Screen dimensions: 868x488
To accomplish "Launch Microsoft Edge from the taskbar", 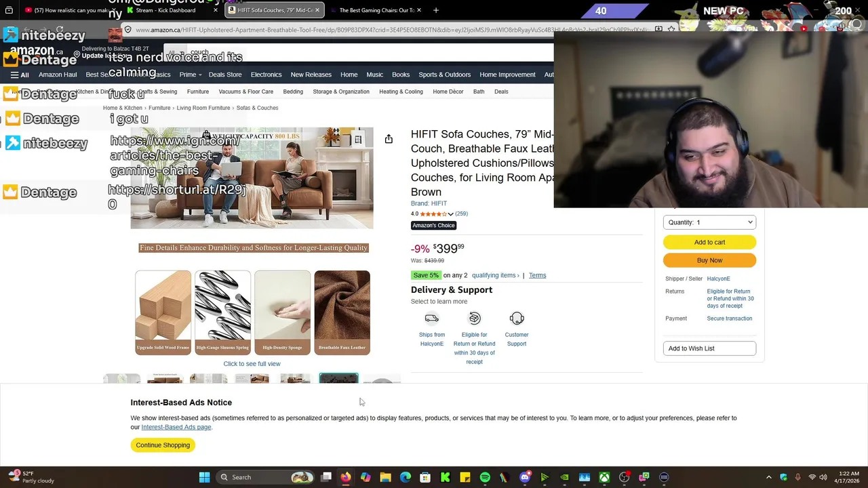I will 406,477.
